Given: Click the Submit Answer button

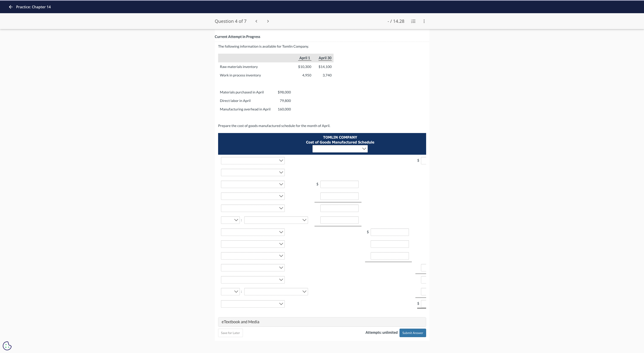Looking at the screenshot, I should coord(412,333).
